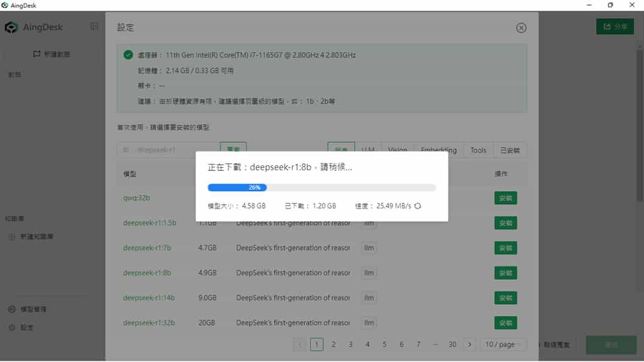Install the deepseek-r1:7b model
The width and height of the screenshot is (644, 362).
(505, 248)
